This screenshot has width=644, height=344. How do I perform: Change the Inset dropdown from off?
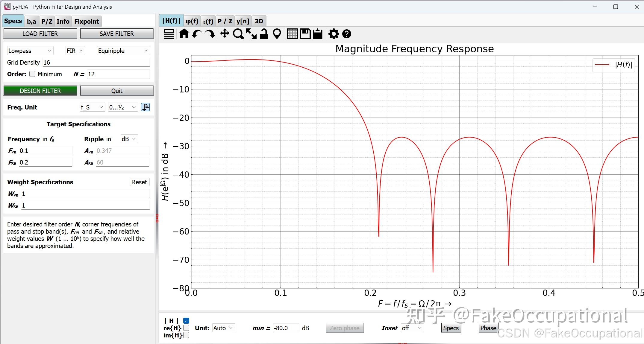(x=412, y=328)
